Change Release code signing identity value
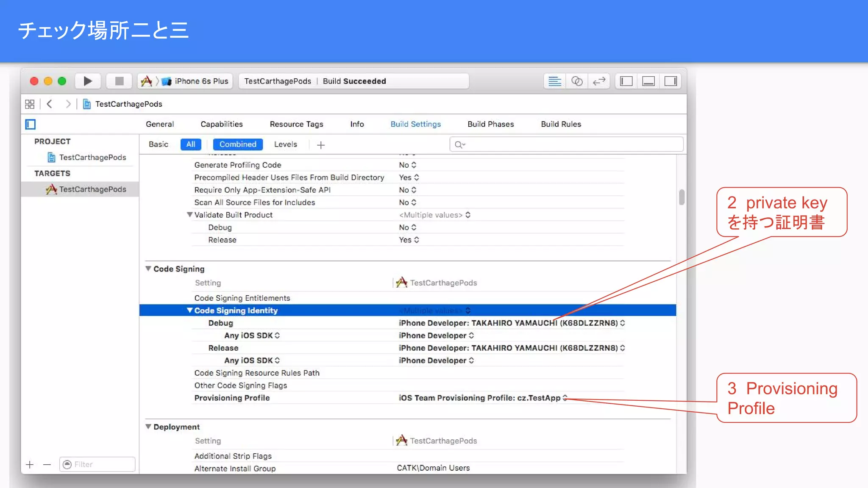868x488 pixels. tap(512, 348)
